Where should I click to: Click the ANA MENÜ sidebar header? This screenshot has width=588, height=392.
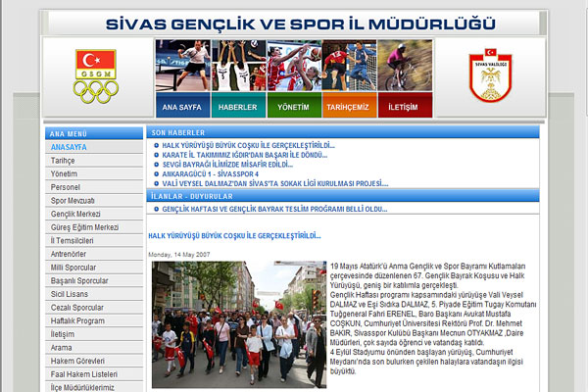94,133
